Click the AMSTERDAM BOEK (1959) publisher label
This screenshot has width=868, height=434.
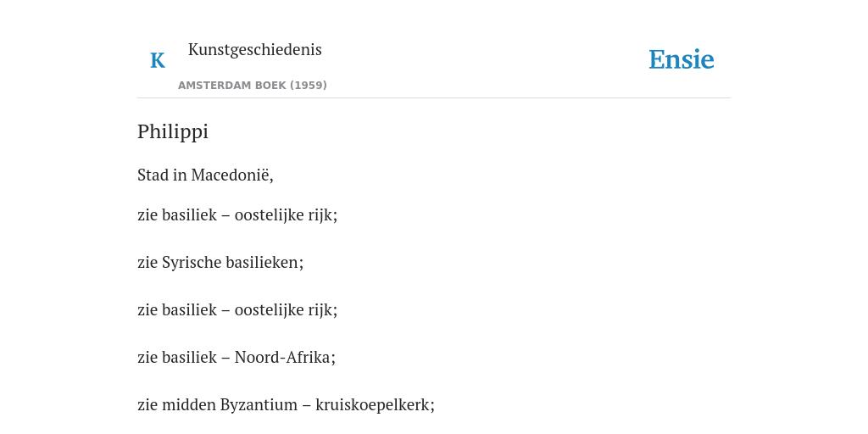[x=253, y=86]
